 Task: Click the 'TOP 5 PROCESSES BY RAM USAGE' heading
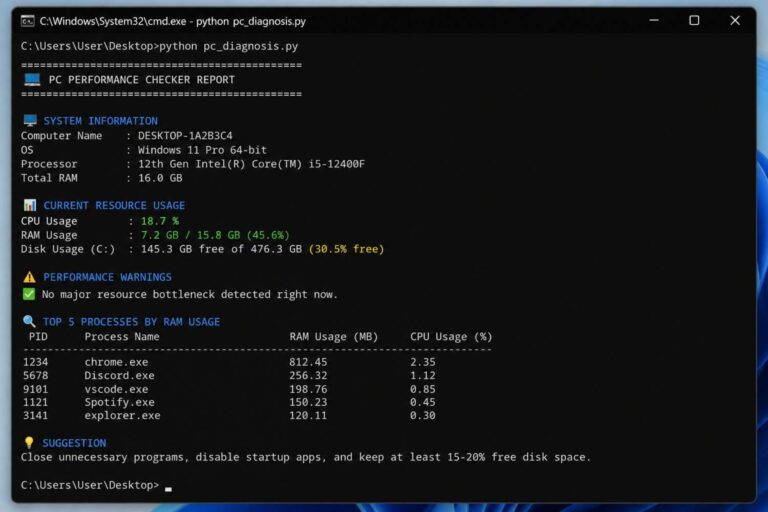click(131, 322)
